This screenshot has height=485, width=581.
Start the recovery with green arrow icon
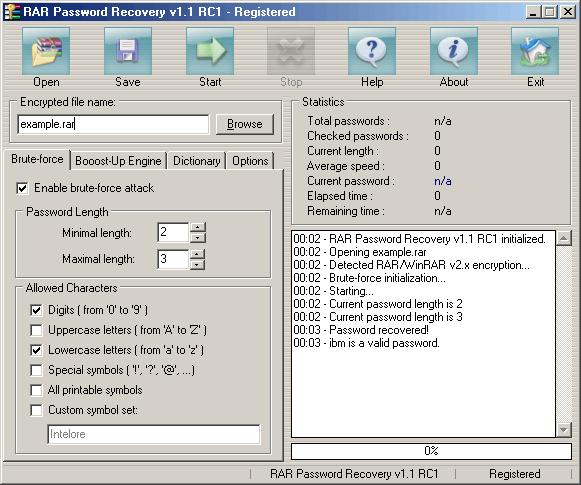coord(210,51)
